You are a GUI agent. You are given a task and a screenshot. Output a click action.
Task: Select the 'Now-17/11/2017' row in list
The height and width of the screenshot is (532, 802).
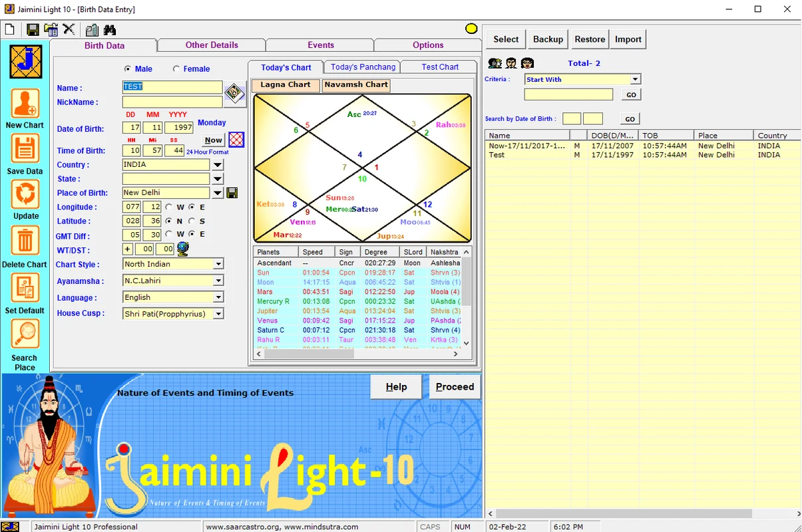642,146
